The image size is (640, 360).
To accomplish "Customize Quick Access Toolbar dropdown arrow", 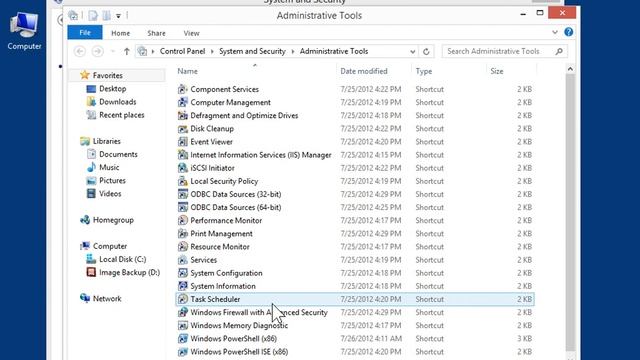I will click(118, 16).
